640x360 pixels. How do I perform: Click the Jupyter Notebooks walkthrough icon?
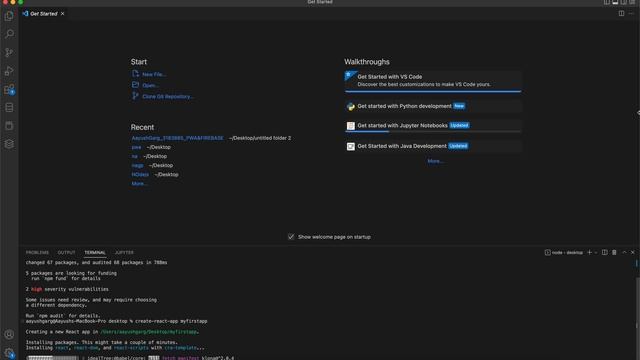[351, 126]
